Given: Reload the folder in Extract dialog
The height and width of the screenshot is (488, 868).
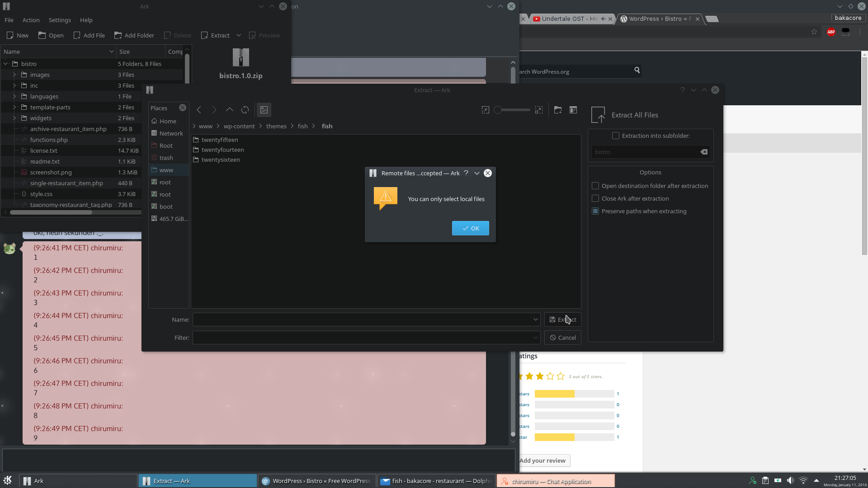Looking at the screenshot, I should (x=245, y=110).
